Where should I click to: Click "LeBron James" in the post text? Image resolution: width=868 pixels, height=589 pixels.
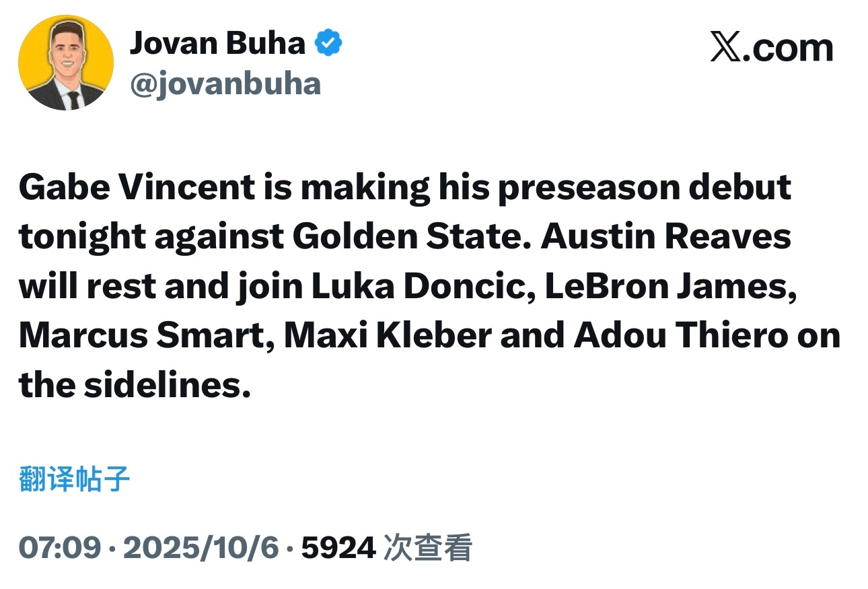(x=665, y=287)
